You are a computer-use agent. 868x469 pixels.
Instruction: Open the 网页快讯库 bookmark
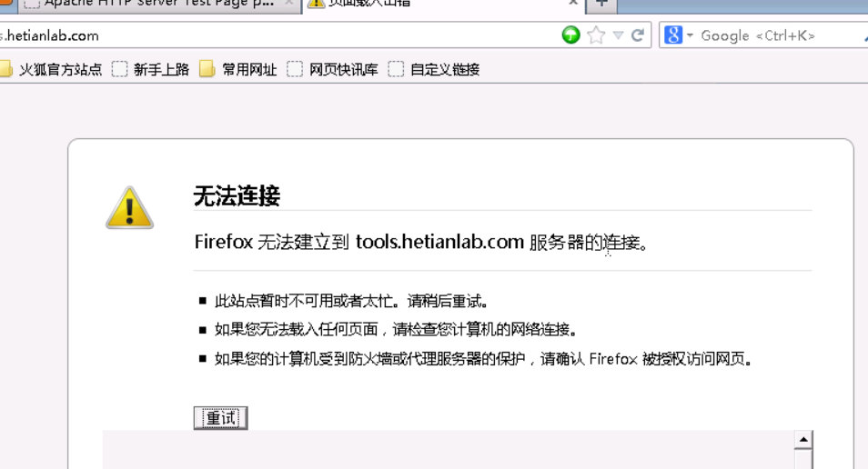tap(333, 69)
